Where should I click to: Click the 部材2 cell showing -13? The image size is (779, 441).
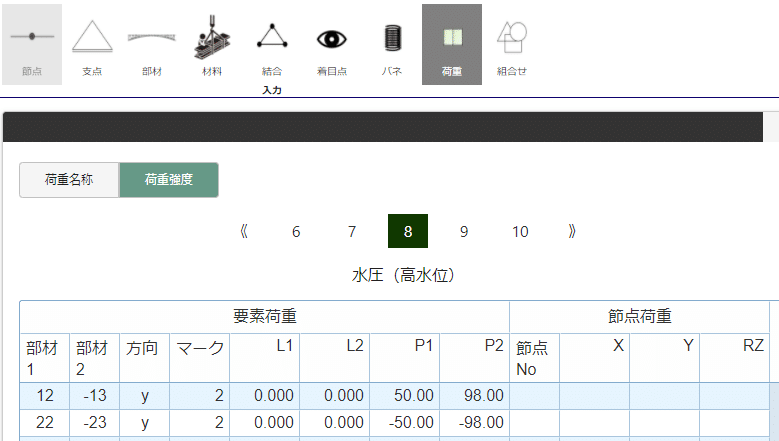coord(95,396)
